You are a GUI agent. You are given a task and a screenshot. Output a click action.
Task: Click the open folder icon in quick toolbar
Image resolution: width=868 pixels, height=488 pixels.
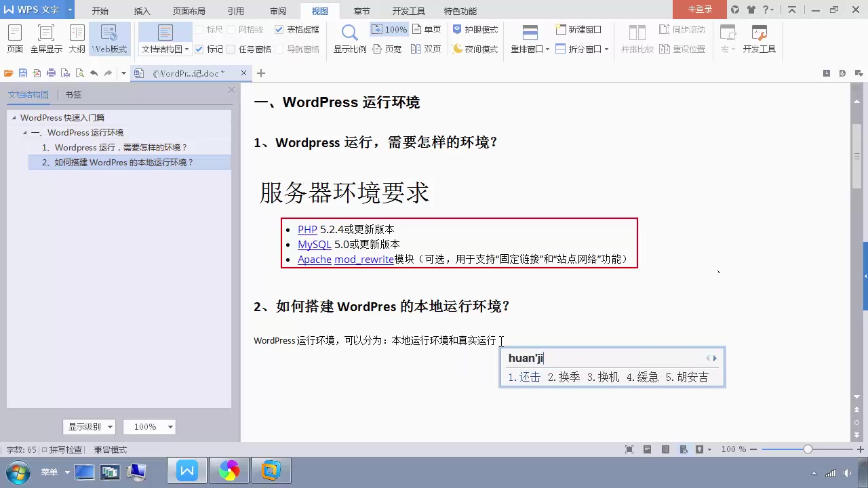click(9, 73)
